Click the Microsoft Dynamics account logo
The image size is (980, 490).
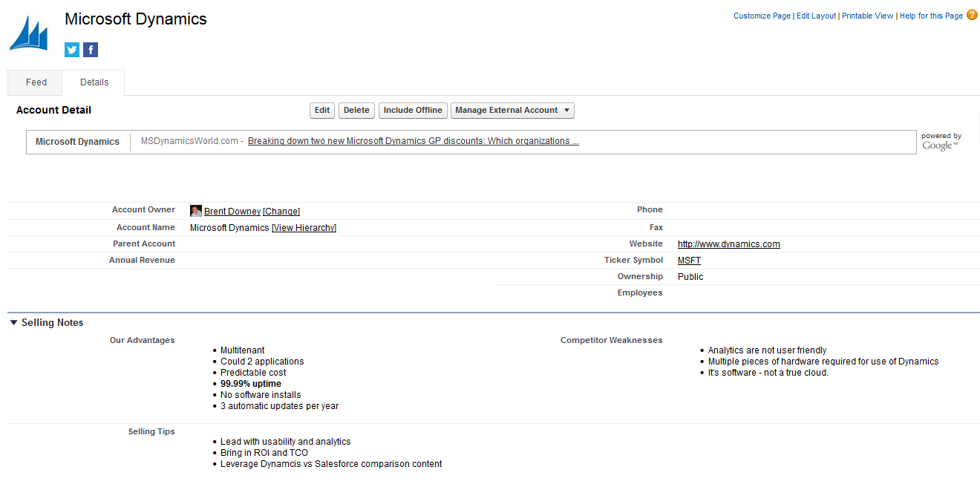point(28,31)
